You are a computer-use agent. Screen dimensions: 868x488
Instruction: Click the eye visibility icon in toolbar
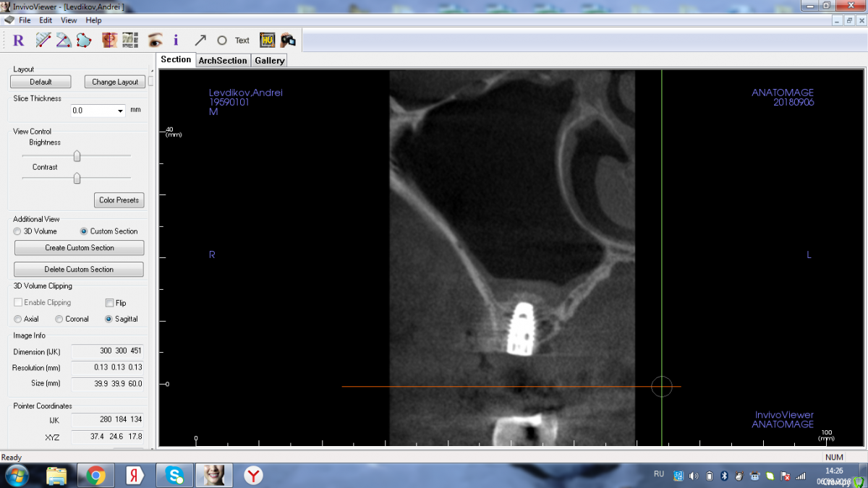click(154, 40)
